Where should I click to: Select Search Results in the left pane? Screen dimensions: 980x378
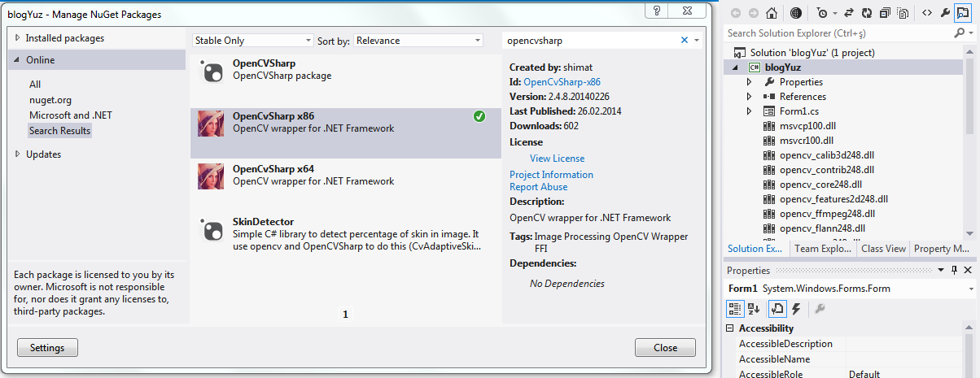click(60, 131)
